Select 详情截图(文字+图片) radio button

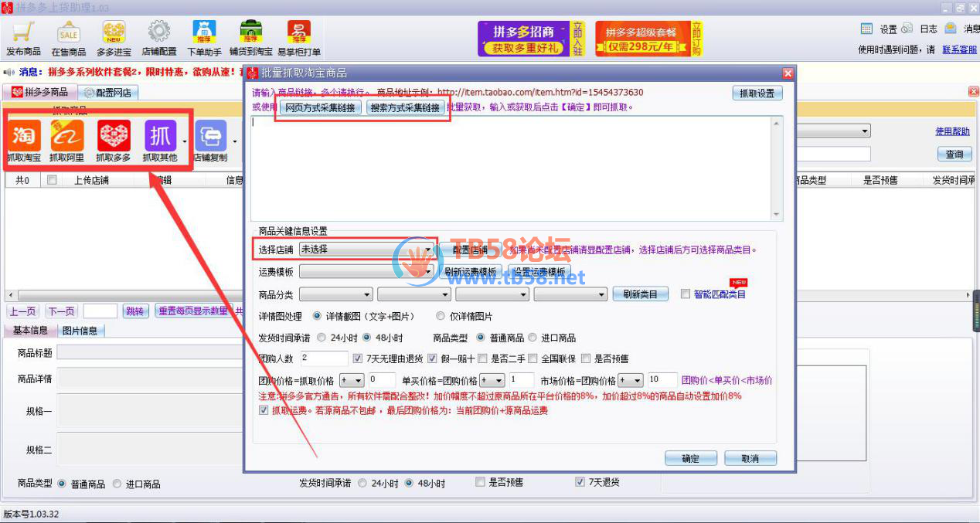(318, 316)
